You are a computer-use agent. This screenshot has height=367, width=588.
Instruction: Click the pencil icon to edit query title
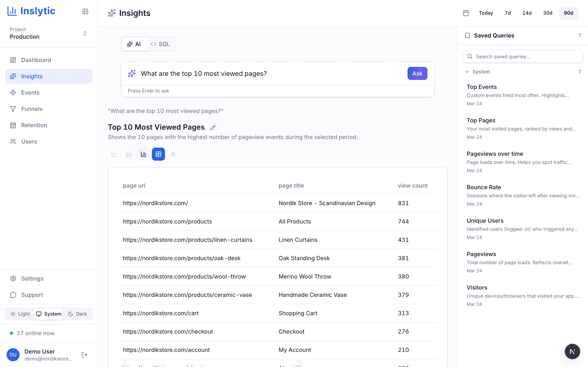[x=213, y=127]
